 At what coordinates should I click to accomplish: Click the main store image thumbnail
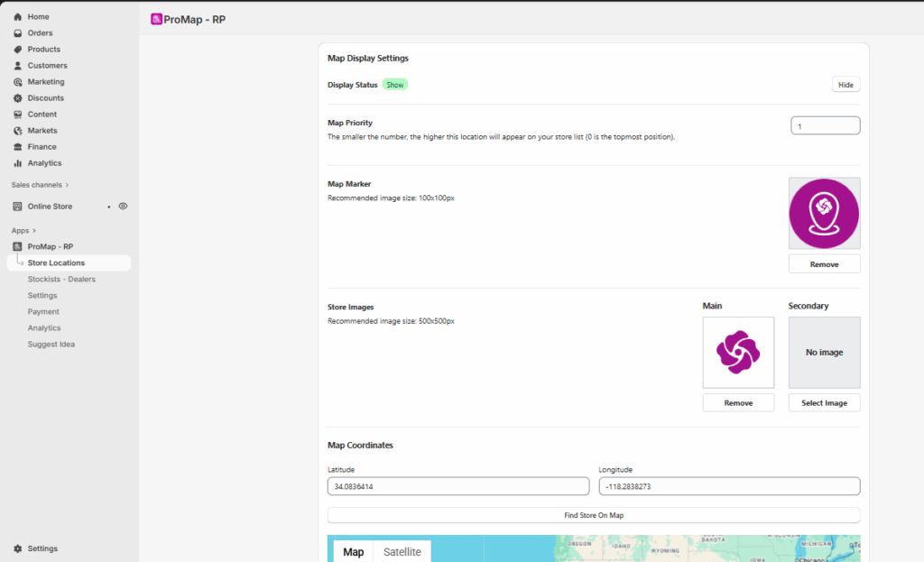click(738, 352)
